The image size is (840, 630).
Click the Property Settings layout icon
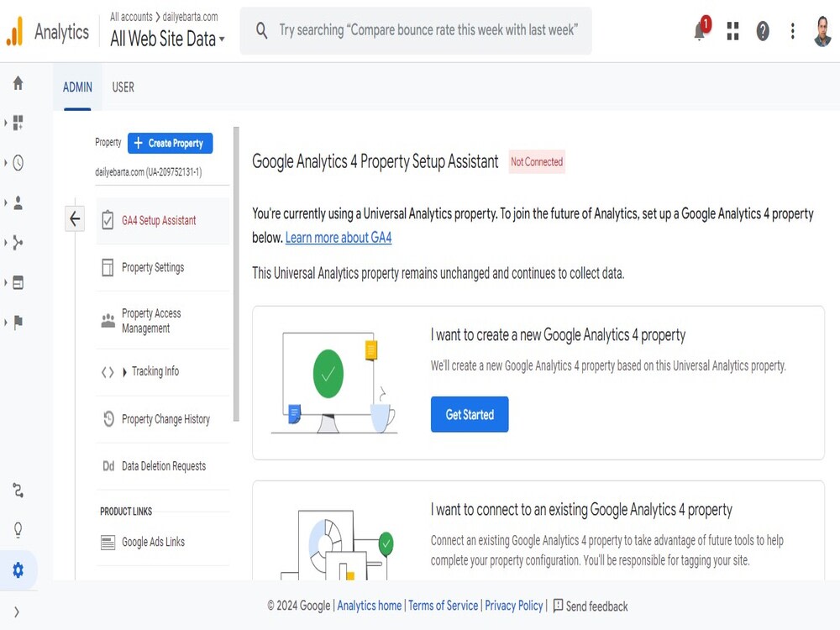pos(108,267)
